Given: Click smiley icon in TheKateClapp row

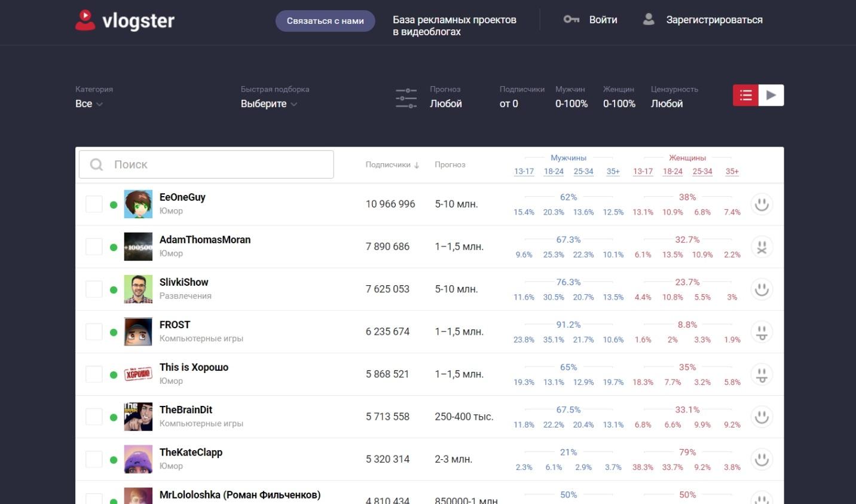Looking at the screenshot, I should [x=762, y=459].
